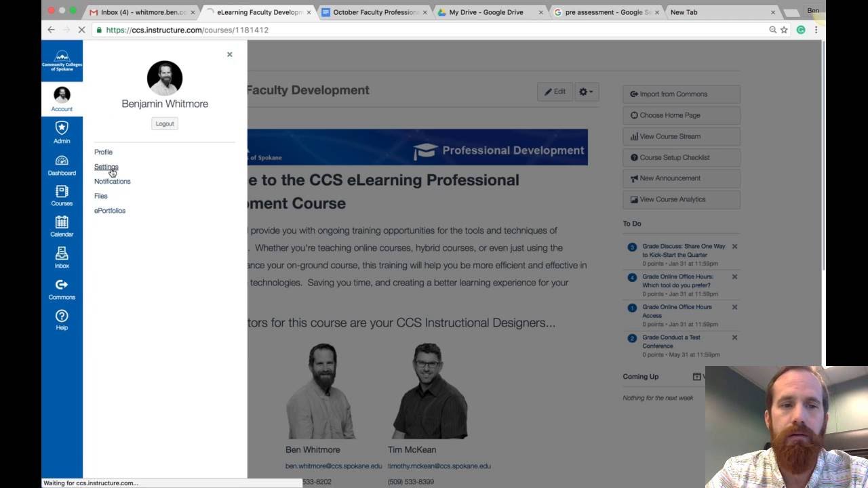The image size is (868, 488).
Task: Open Files in the account tray
Action: (100, 196)
